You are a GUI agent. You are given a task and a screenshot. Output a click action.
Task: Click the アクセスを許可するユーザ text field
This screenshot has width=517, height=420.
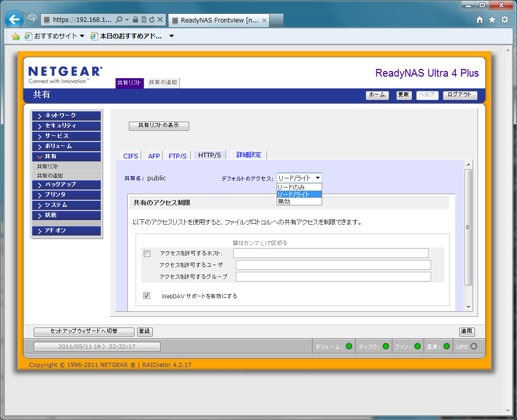tap(333, 265)
